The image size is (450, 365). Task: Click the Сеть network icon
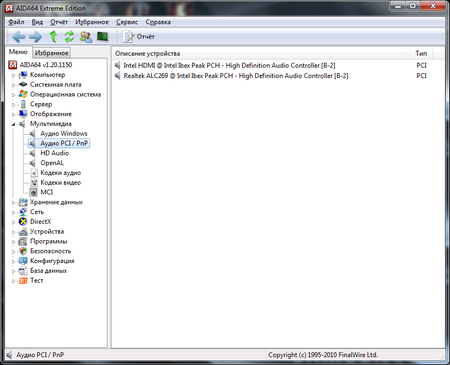coord(23,212)
